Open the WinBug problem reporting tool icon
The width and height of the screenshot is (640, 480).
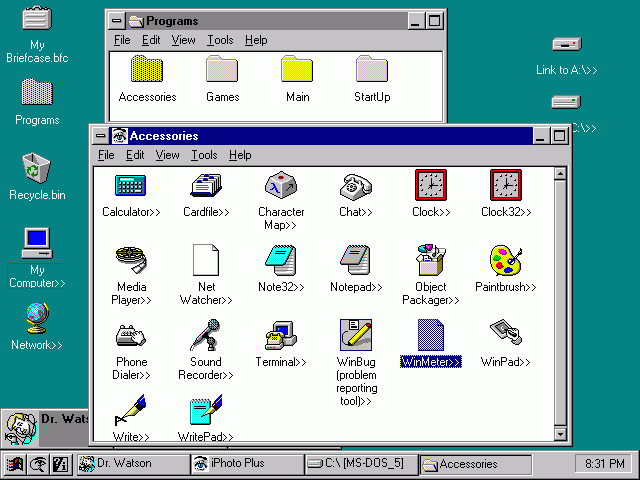click(x=356, y=335)
